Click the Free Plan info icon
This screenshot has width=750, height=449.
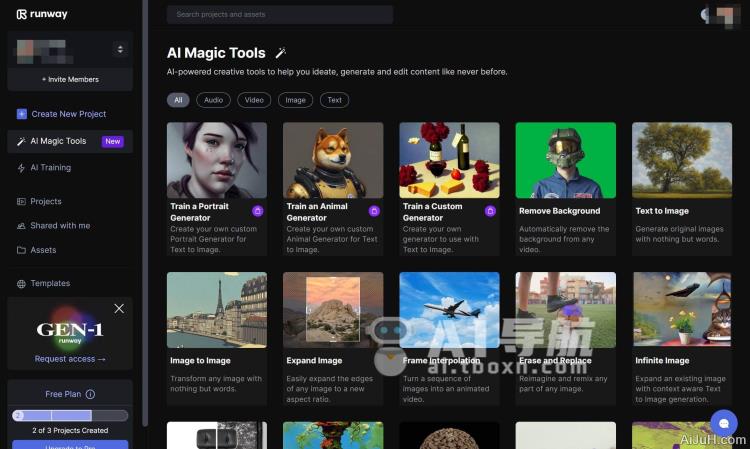(90, 395)
